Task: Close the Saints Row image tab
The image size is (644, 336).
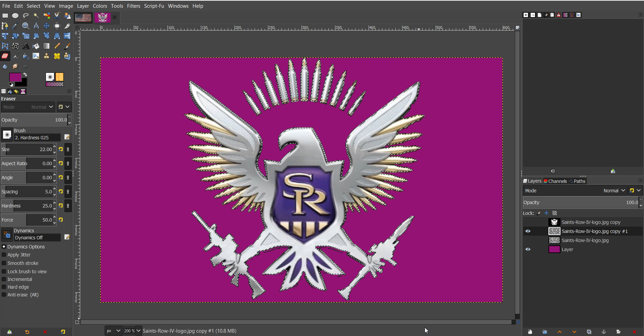Action: (x=115, y=17)
